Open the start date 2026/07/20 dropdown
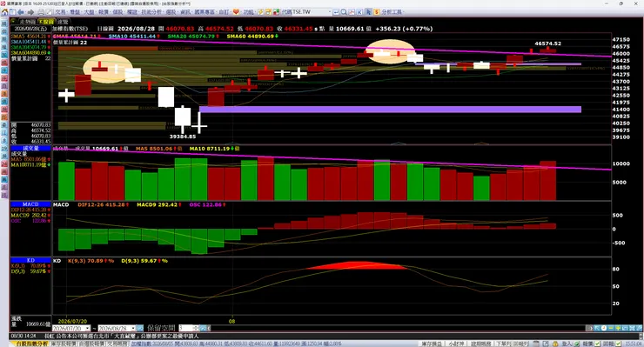The height and width of the screenshot is (347, 644). (x=88, y=329)
